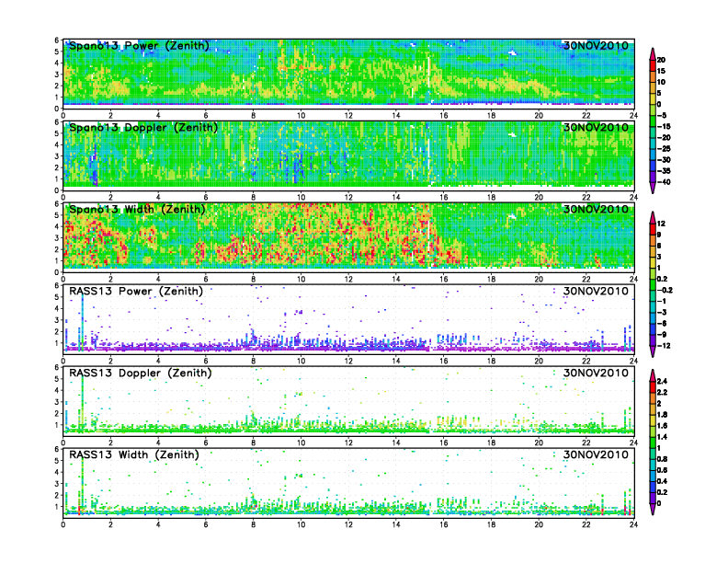The image size is (728, 563).
Task: Pick the red segment beside 15 on top colorbar
Action: (x=653, y=65)
